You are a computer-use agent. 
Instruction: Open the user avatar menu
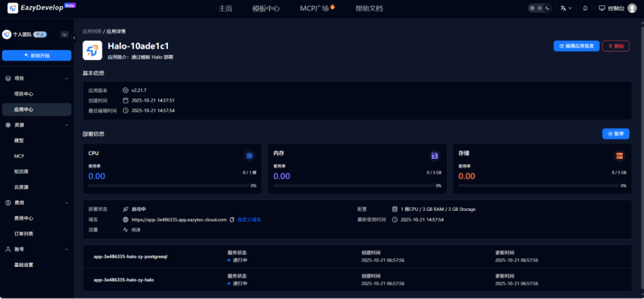tap(632, 8)
